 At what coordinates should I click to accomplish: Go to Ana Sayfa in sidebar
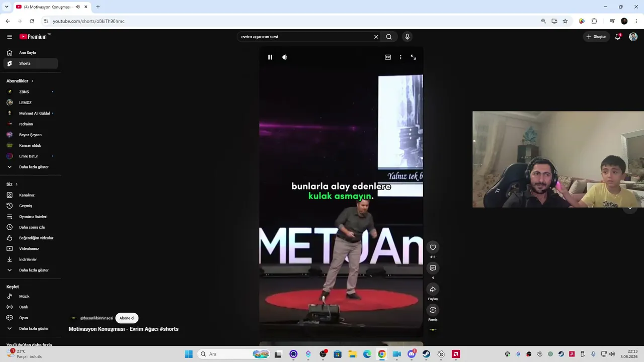[31, 53]
